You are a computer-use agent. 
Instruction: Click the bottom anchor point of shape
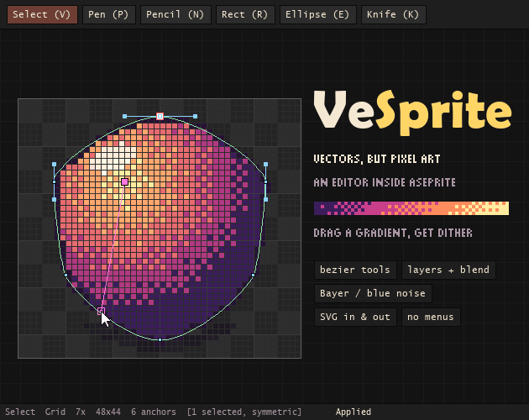tap(160, 339)
